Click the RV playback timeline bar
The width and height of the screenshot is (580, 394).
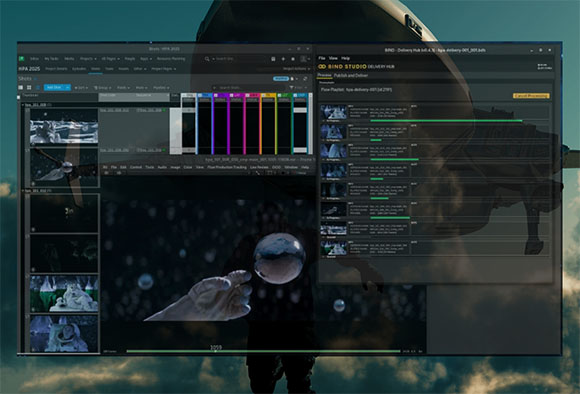[263, 351]
